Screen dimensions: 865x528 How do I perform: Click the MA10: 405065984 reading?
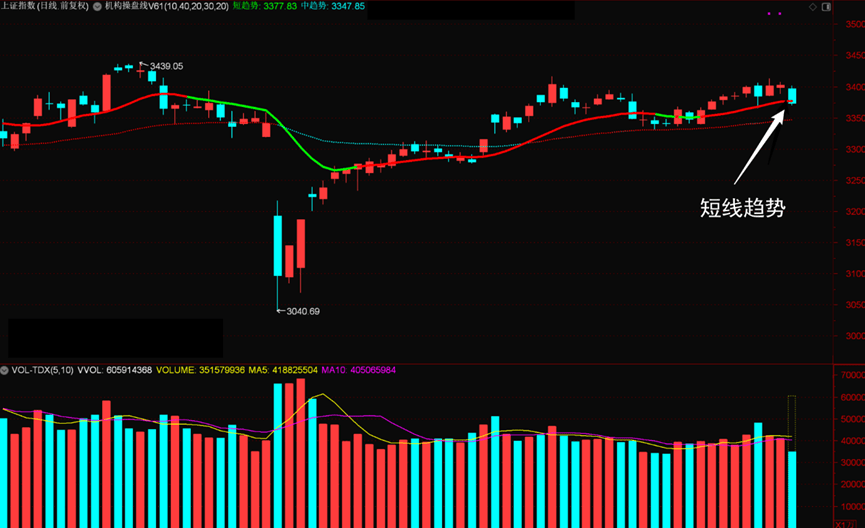359,370
